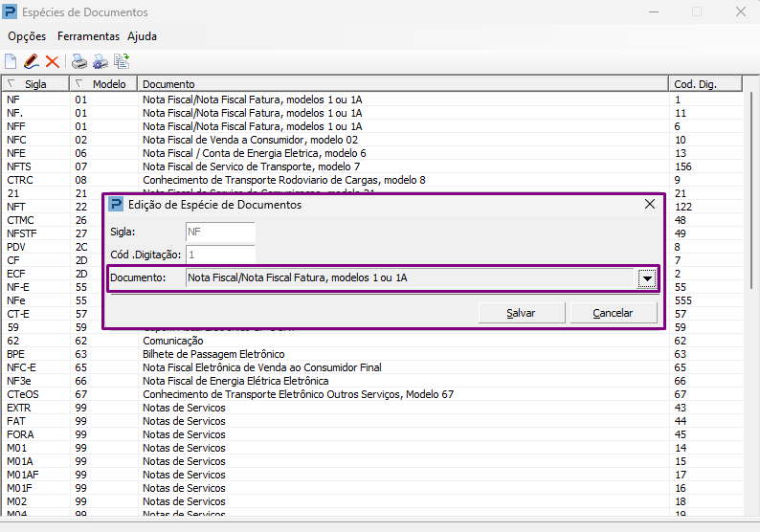Click the Sigla cell PDV
This screenshot has width=760, height=532.
16,247
